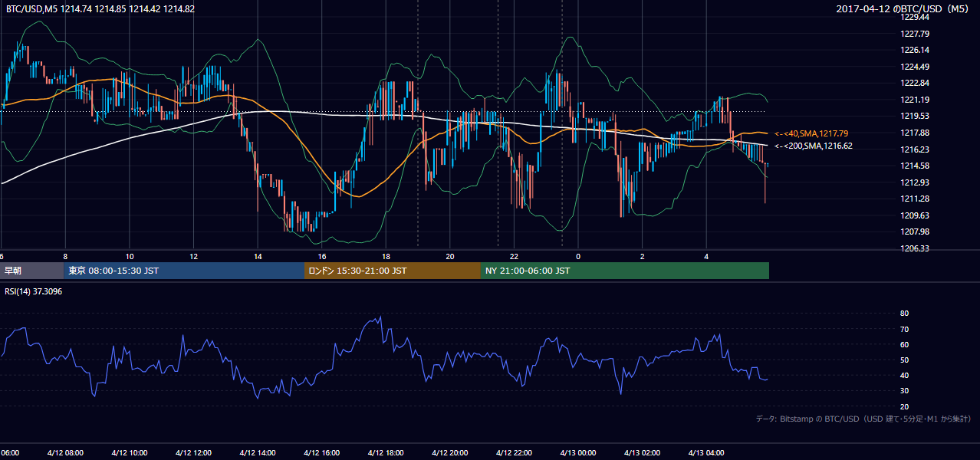Viewport: 980px width, 460px height.
Task: Click the 4/12 08:00 bottom date label
Action: [65, 452]
